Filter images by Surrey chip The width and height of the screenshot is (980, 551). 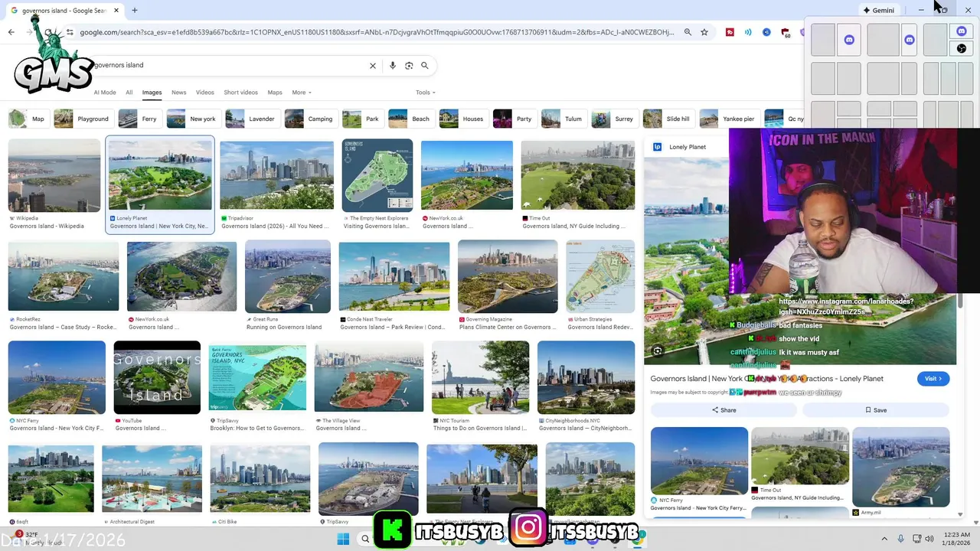[x=614, y=119]
